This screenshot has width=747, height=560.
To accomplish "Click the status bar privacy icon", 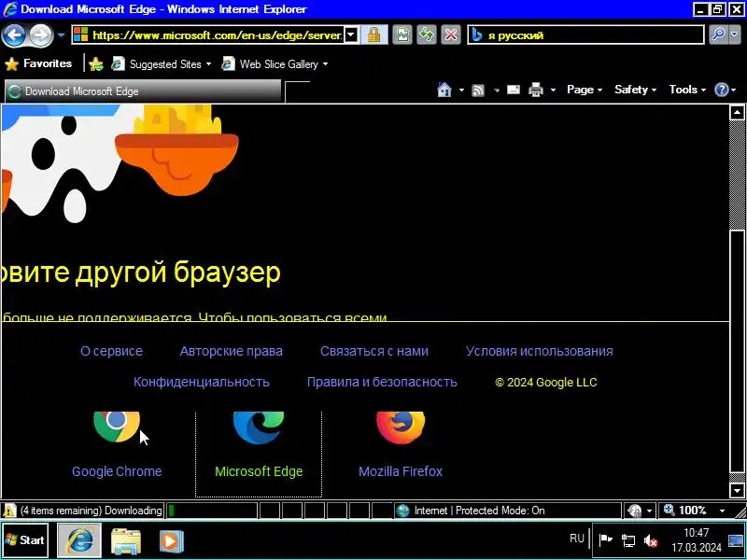I will 635,511.
